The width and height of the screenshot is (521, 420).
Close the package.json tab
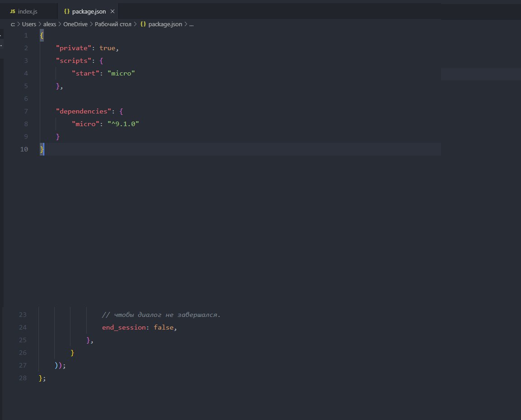pos(112,11)
